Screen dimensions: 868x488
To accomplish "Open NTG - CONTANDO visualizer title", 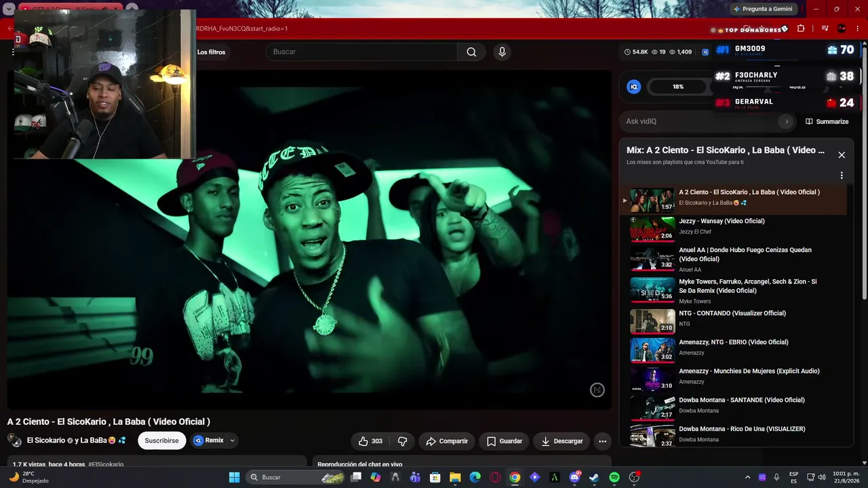I will coord(732,313).
